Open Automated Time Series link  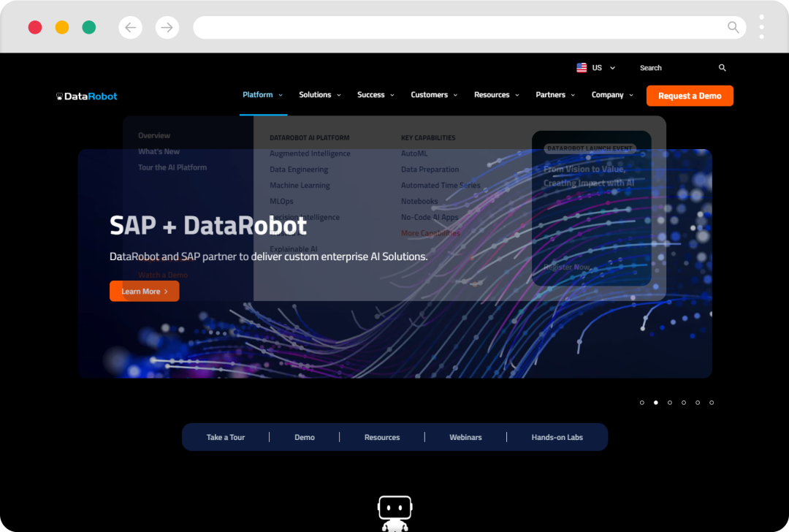point(441,185)
